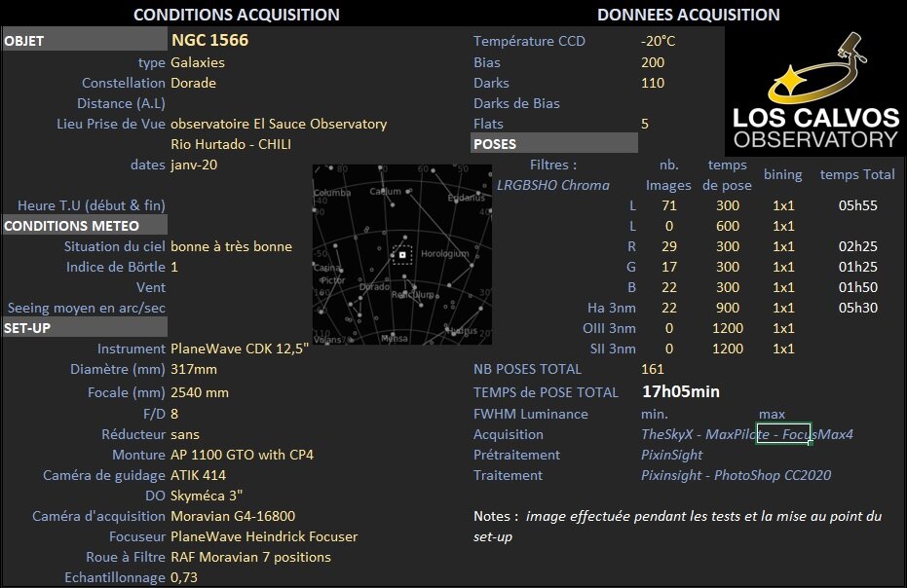Viewport: 907px width, 588px height.
Task: Click the 'CONDITIONS ACQUISITION' title
Action: tap(237, 15)
